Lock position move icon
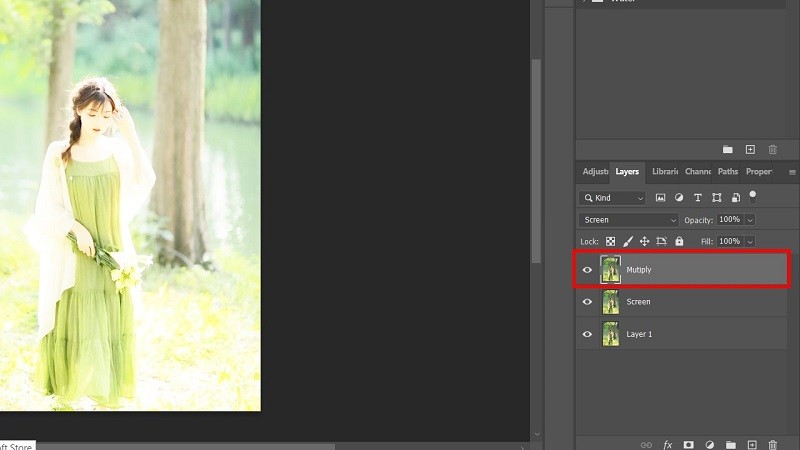800x450 pixels. coord(644,241)
